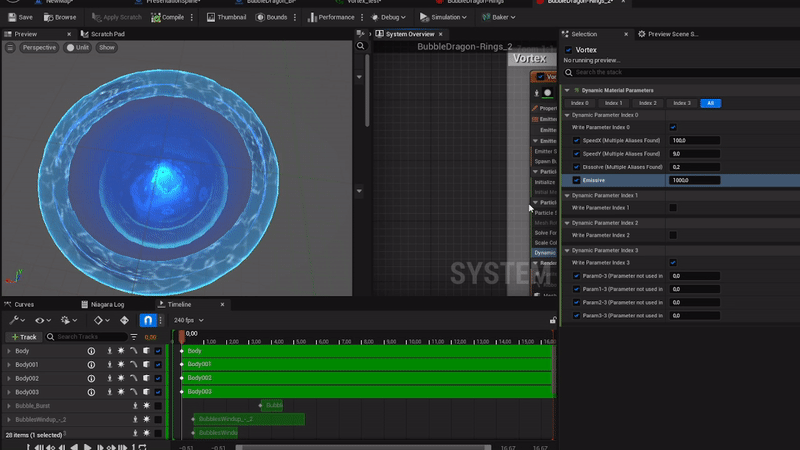This screenshot has width=800, height=450.
Task: Click the Emissive value field 1000,0
Action: pyautogui.click(x=694, y=180)
